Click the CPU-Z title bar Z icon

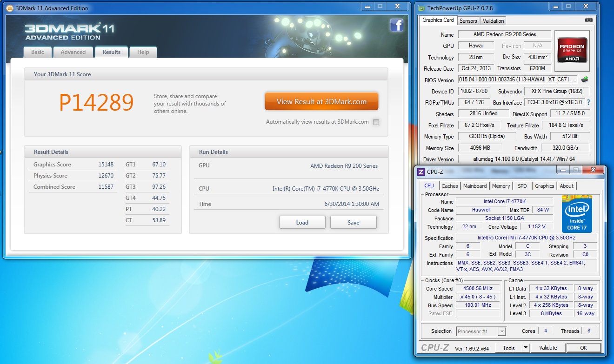[x=421, y=172]
